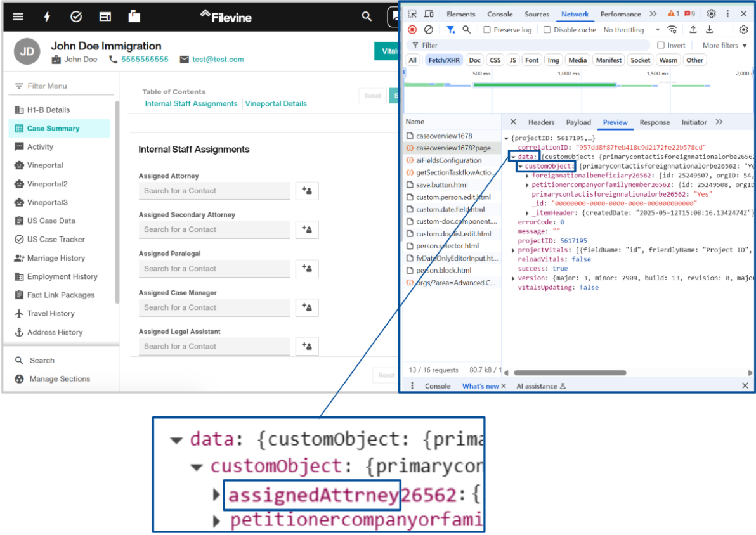Add contact for Assigned Legal Assistant field
Screen dimensions: 756x535
pyautogui.click(x=306, y=346)
